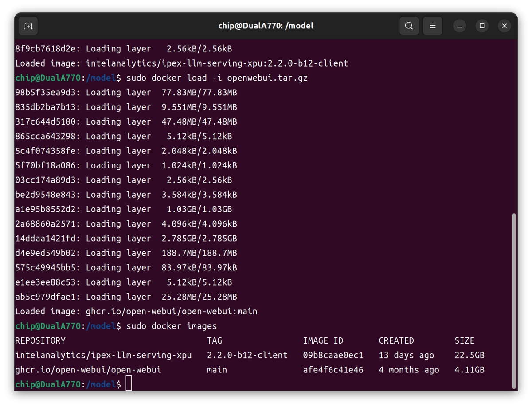Viewport: 532px width, 407px height.
Task: Click repository ghcr.io/open-webui/open-webui in table
Action: click(x=88, y=370)
